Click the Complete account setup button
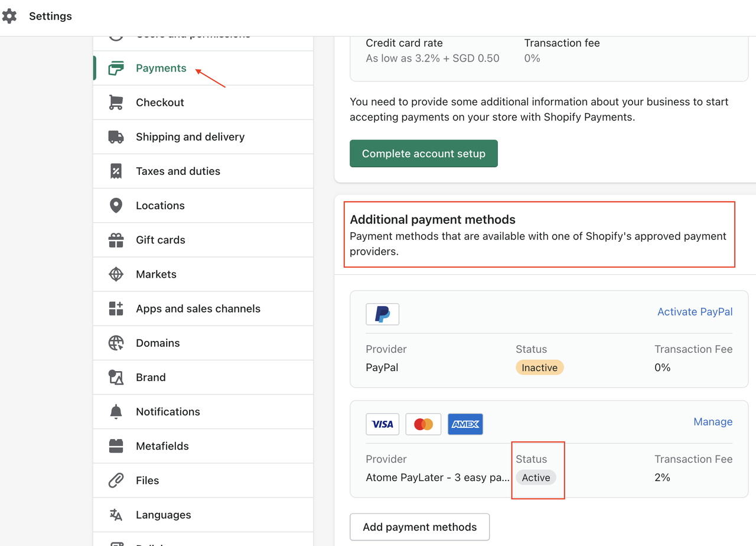Viewport: 756px width, 546px height. [423, 153]
